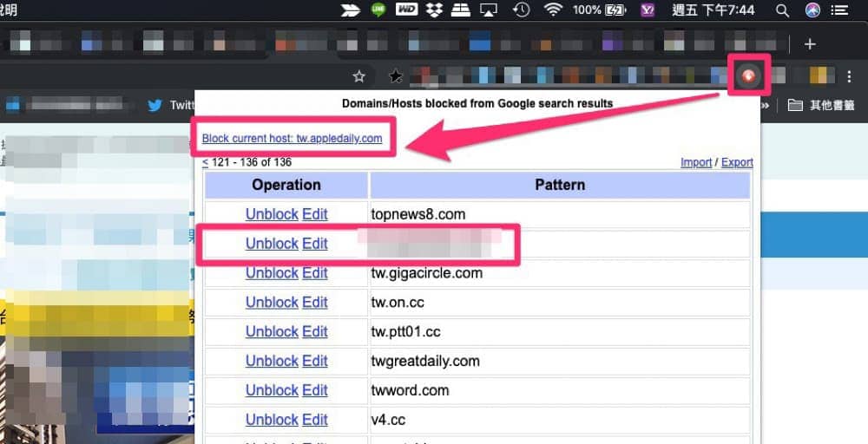Unblock topnews8.com
Viewport: 868px width, 444px height.
272,214
